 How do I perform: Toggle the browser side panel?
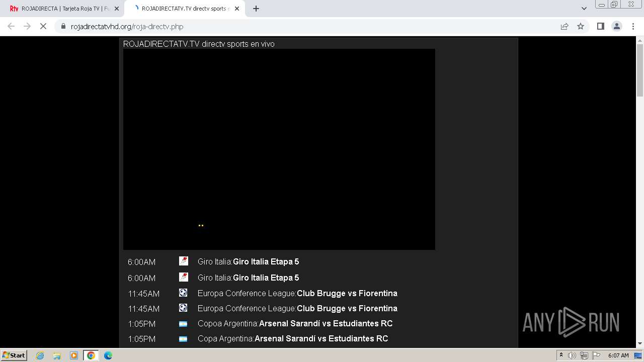coord(600,26)
